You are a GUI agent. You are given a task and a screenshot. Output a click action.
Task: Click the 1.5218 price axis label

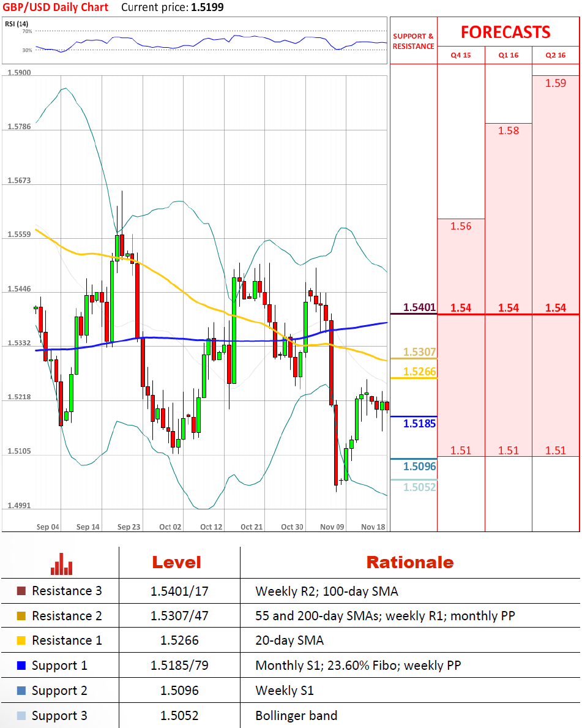tap(19, 397)
